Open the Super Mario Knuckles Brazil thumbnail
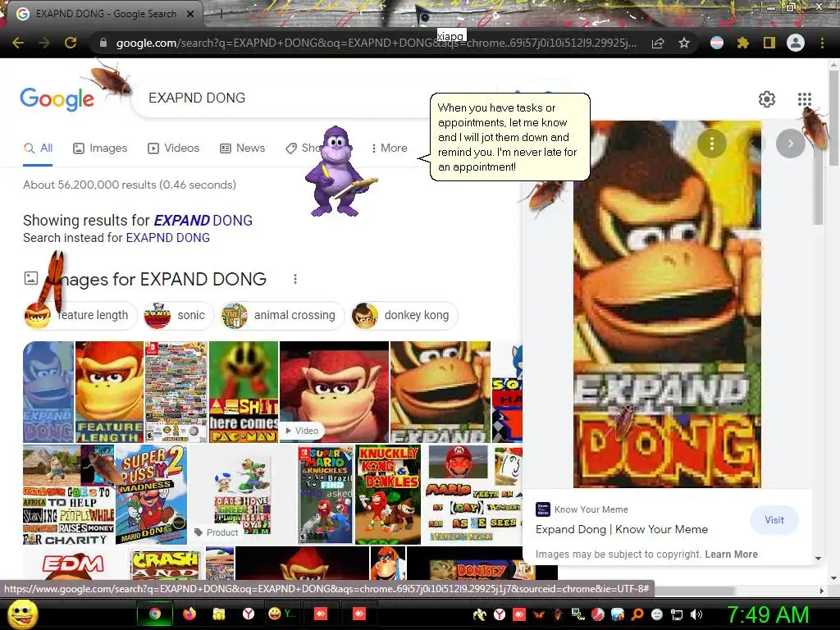Image resolution: width=840 pixels, height=630 pixels. click(325, 495)
